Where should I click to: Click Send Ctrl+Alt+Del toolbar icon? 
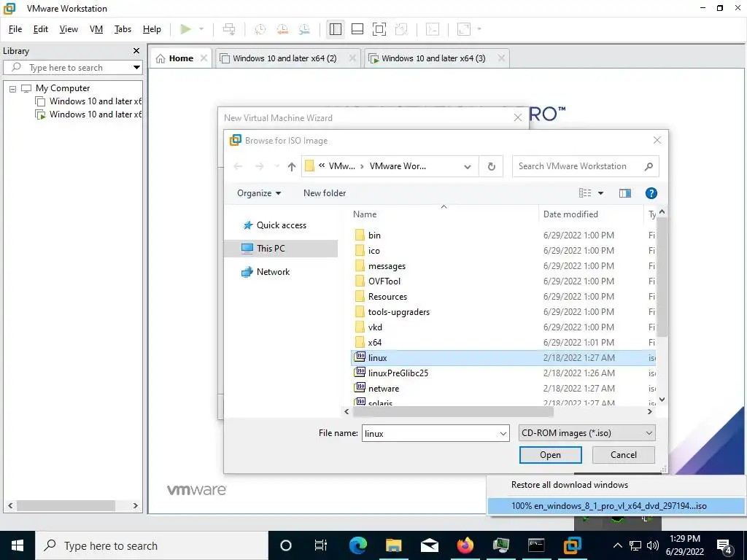click(229, 29)
